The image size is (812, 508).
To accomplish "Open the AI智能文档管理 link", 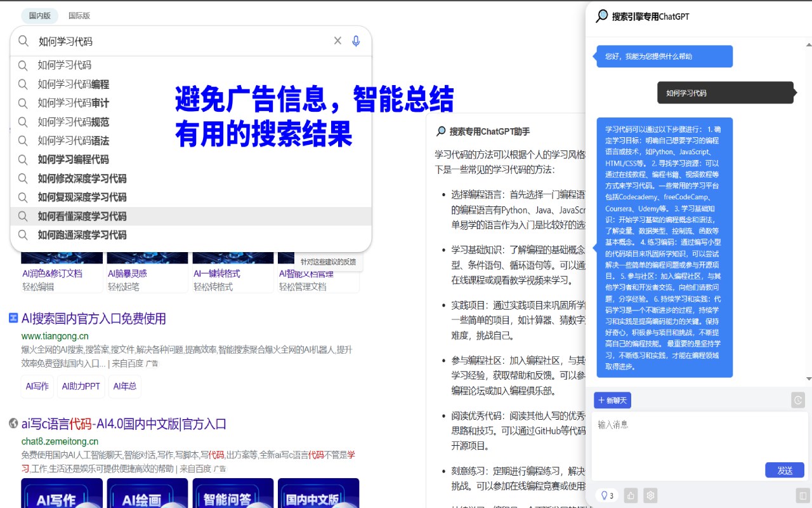I will [306, 274].
